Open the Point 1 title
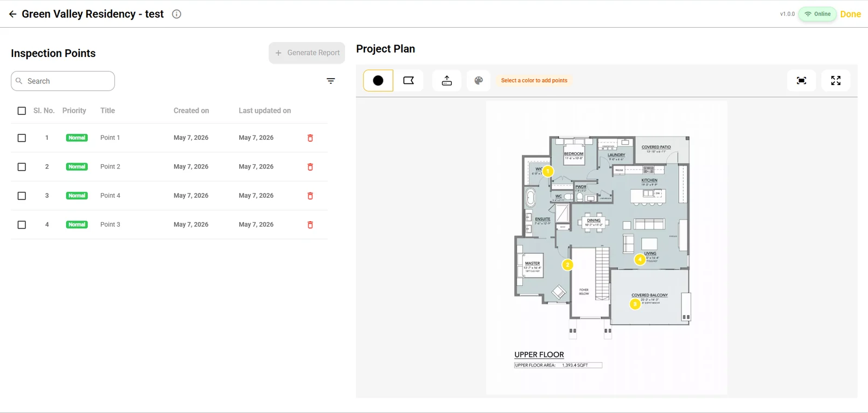 coord(110,138)
